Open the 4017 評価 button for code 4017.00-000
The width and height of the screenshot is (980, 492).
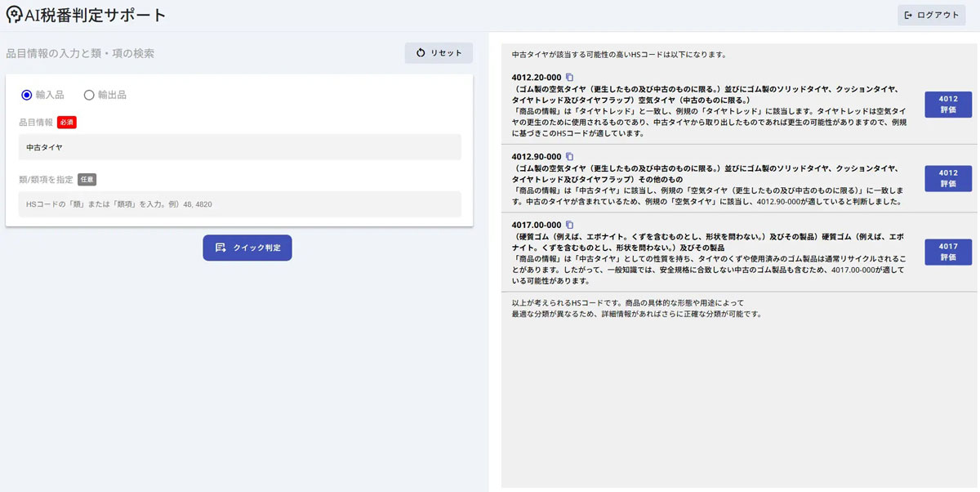tap(947, 250)
